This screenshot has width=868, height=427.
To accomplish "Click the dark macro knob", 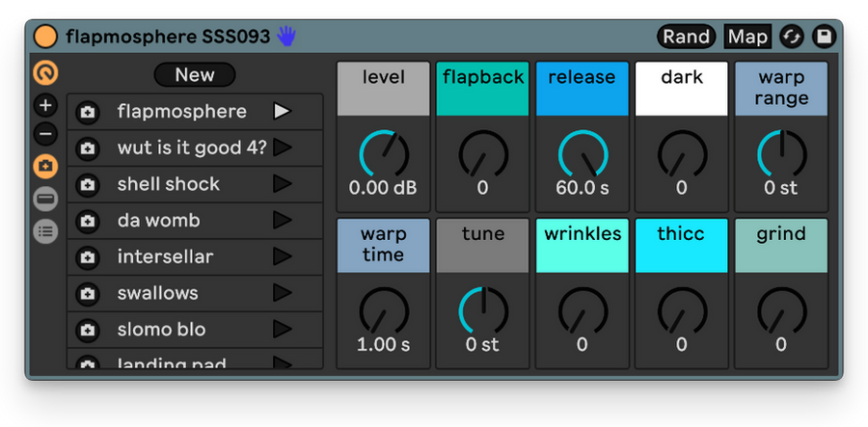I will (x=682, y=154).
